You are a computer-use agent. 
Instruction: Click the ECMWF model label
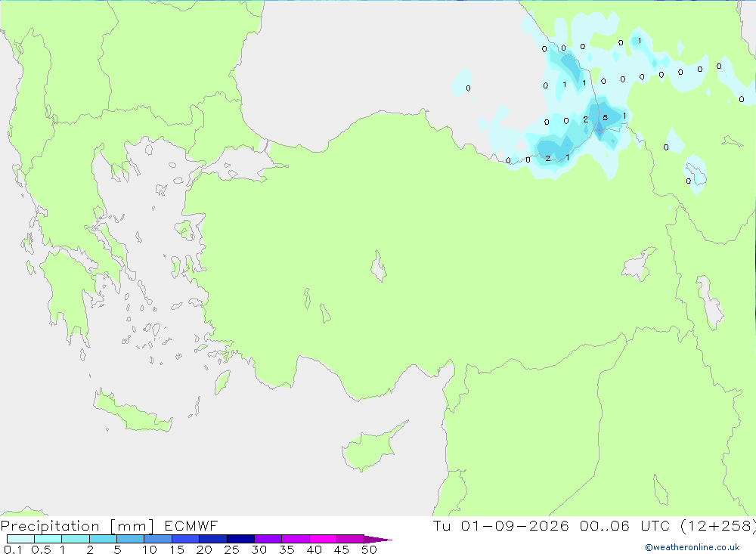point(191,525)
